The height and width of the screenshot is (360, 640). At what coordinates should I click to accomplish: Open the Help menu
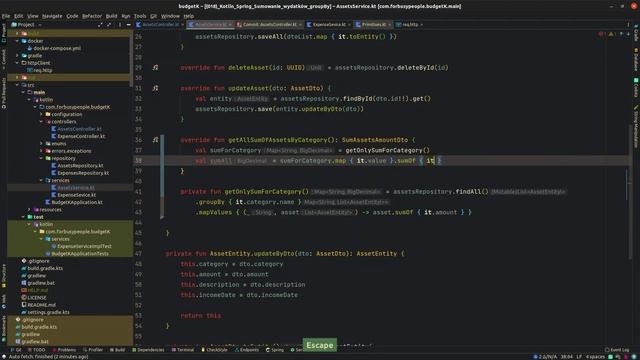[x=189, y=16]
